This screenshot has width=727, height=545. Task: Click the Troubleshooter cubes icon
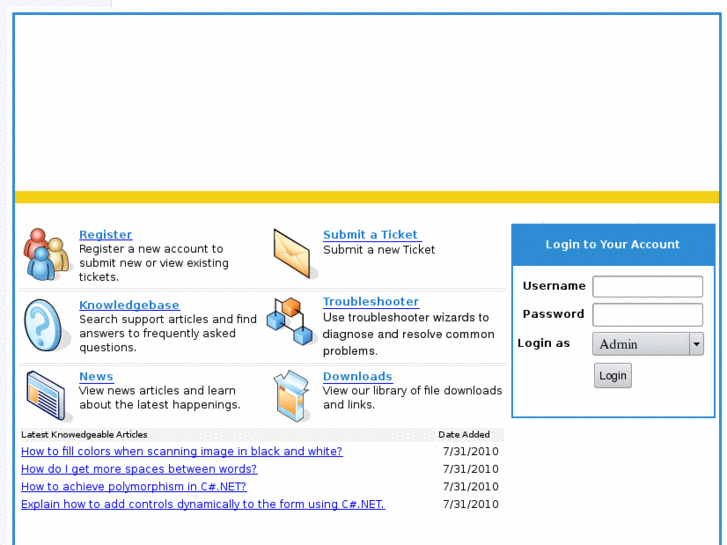290,321
